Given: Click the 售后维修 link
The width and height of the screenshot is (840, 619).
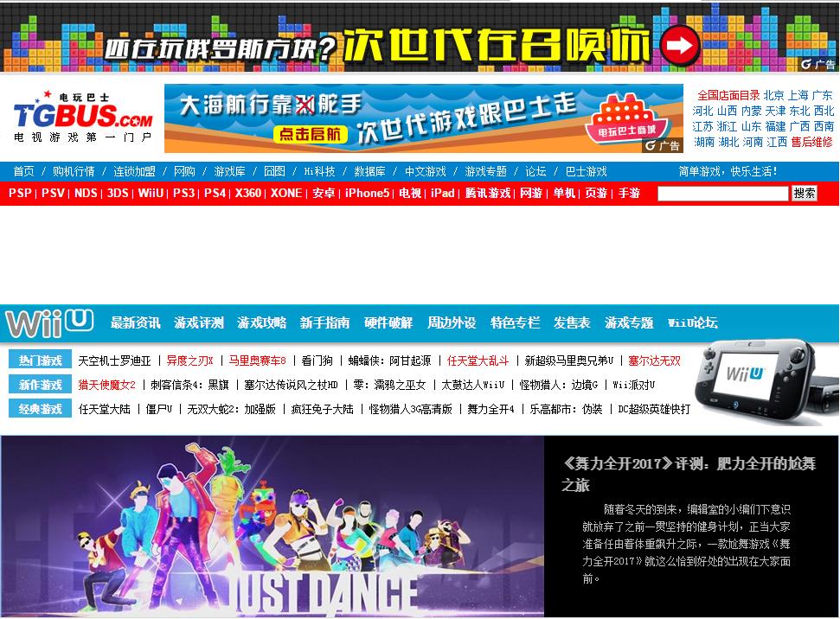Looking at the screenshot, I should tap(811, 142).
